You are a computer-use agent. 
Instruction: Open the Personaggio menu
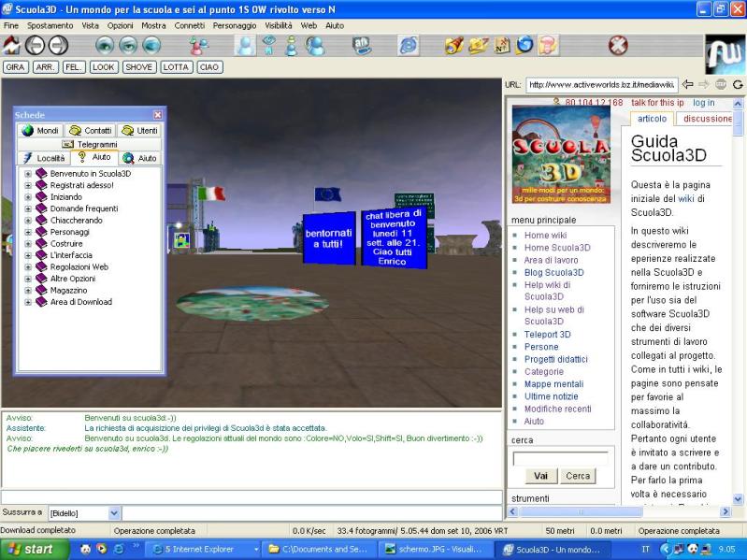(x=235, y=26)
